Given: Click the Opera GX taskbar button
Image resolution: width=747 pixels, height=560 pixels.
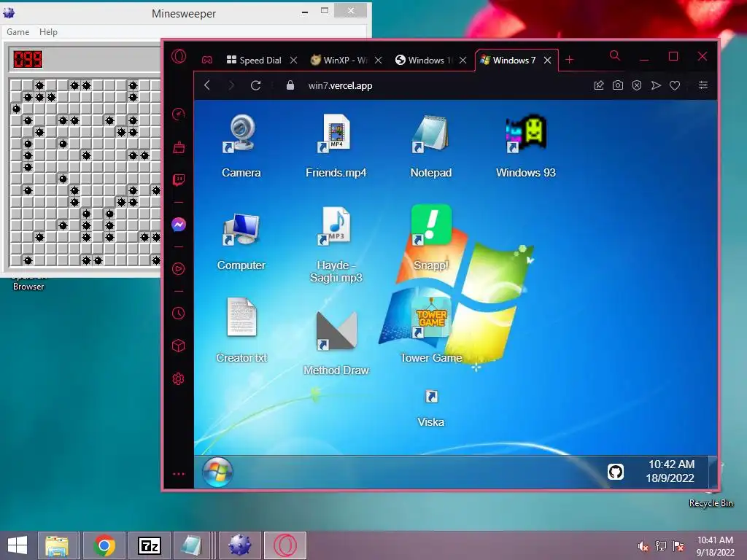Looking at the screenshot, I should coord(285,545).
